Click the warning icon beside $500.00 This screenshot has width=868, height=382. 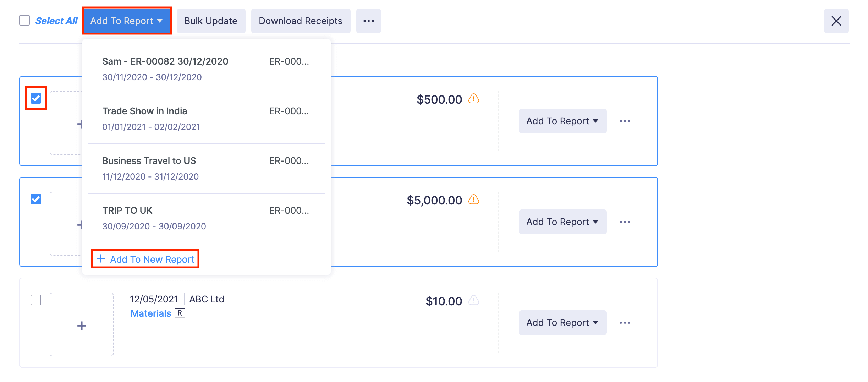coord(473,99)
